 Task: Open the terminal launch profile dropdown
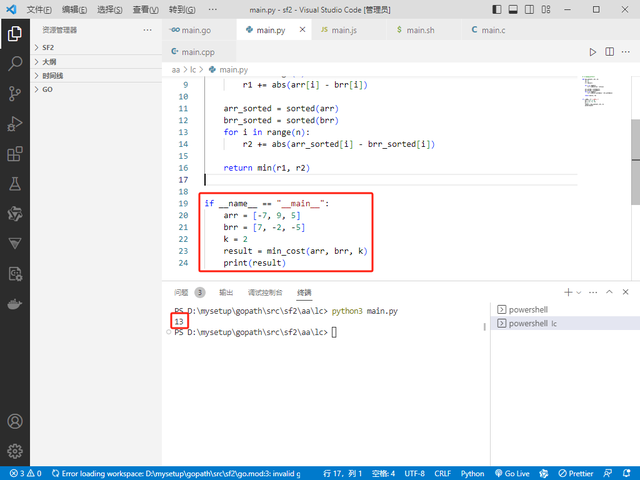point(579,292)
